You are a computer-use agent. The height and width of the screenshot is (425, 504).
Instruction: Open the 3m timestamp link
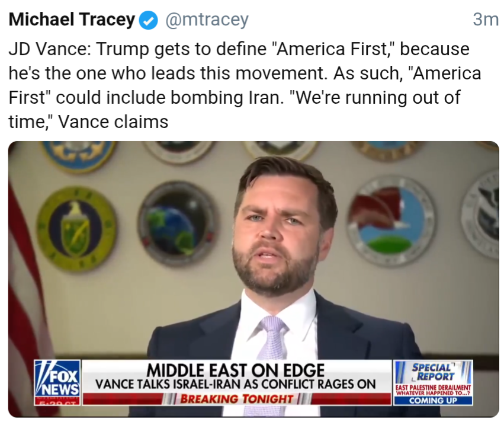pos(486,20)
